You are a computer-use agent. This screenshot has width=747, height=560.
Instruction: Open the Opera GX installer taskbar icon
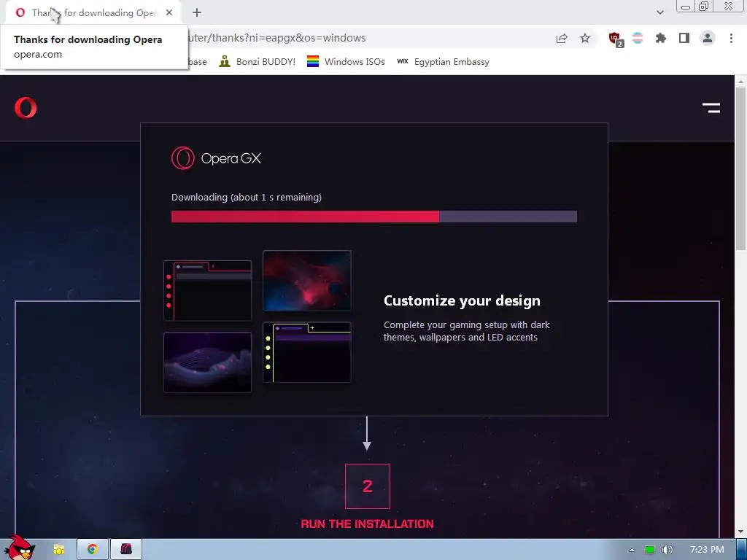(126, 550)
